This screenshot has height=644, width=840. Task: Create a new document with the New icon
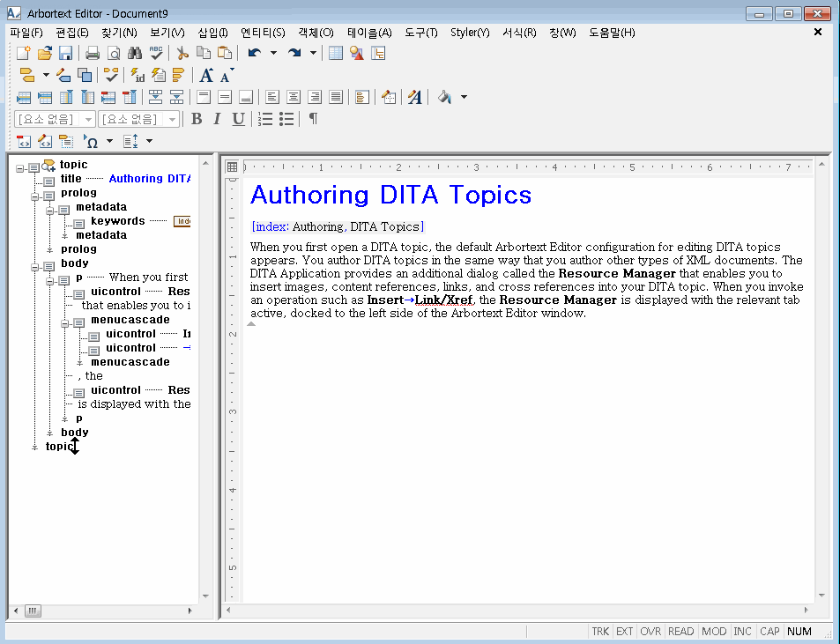tap(24, 53)
